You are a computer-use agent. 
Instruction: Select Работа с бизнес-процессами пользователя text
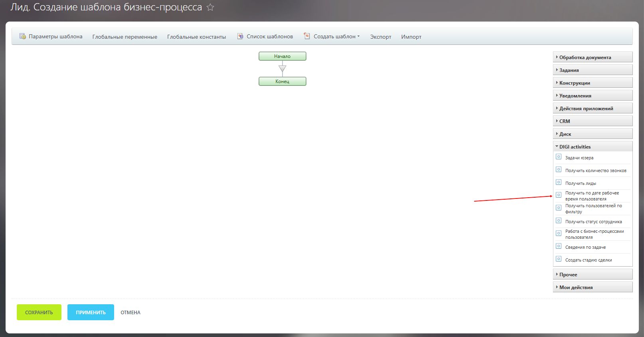(x=595, y=234)
